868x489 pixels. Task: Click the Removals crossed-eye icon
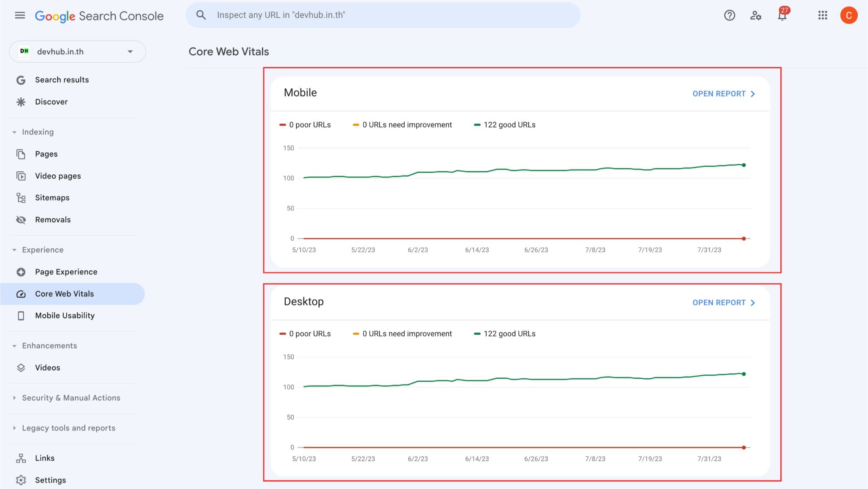tap(21, 220)
